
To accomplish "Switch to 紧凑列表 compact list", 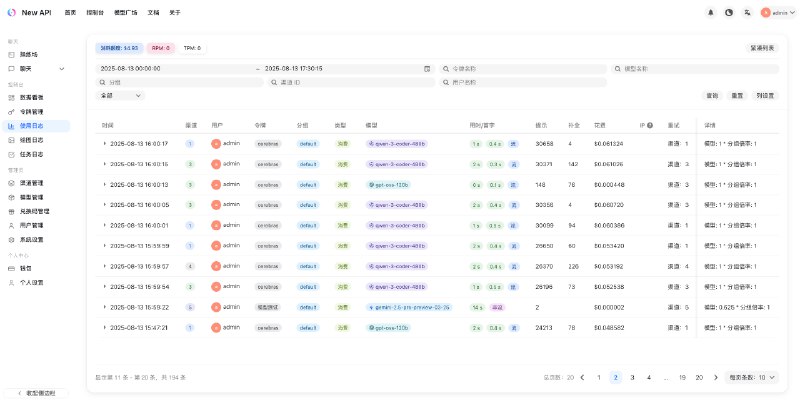I will (x=762, y=48).
